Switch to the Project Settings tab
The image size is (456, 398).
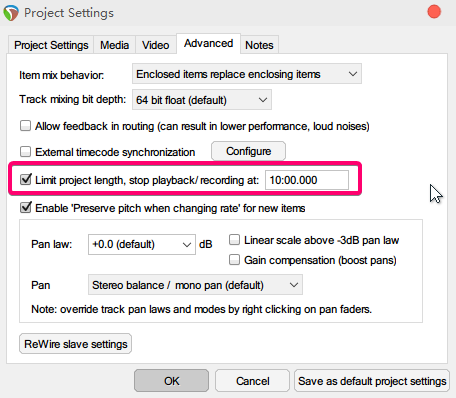point(51,45)
